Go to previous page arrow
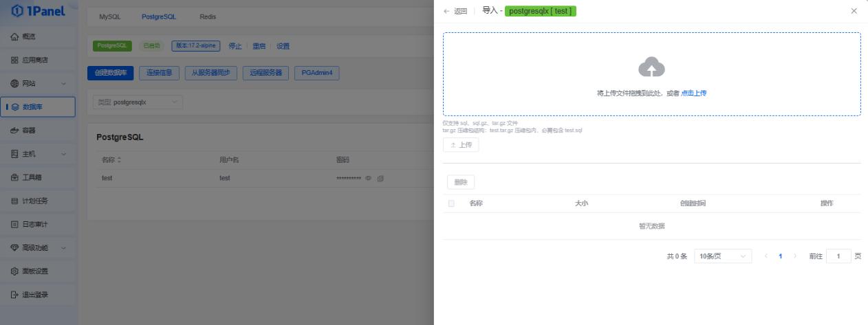 [766, 256]
